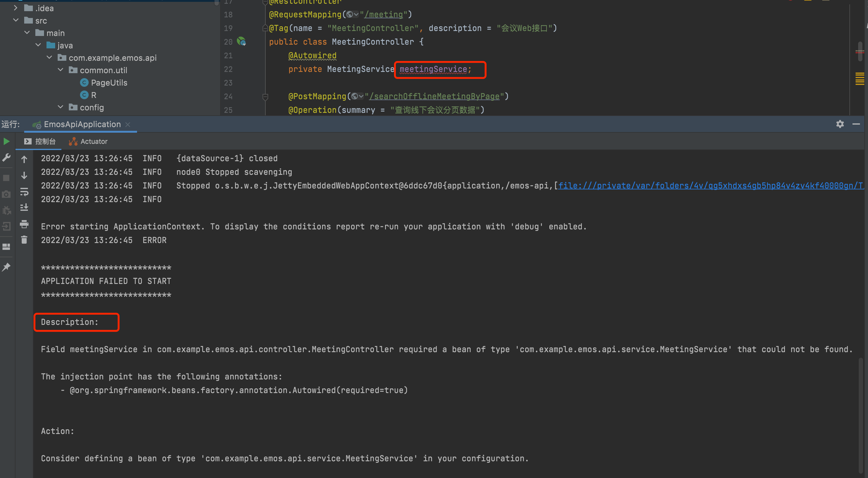The image size is (868, 478).
Task: Collapse the src folder
Action: click(16, 20)
